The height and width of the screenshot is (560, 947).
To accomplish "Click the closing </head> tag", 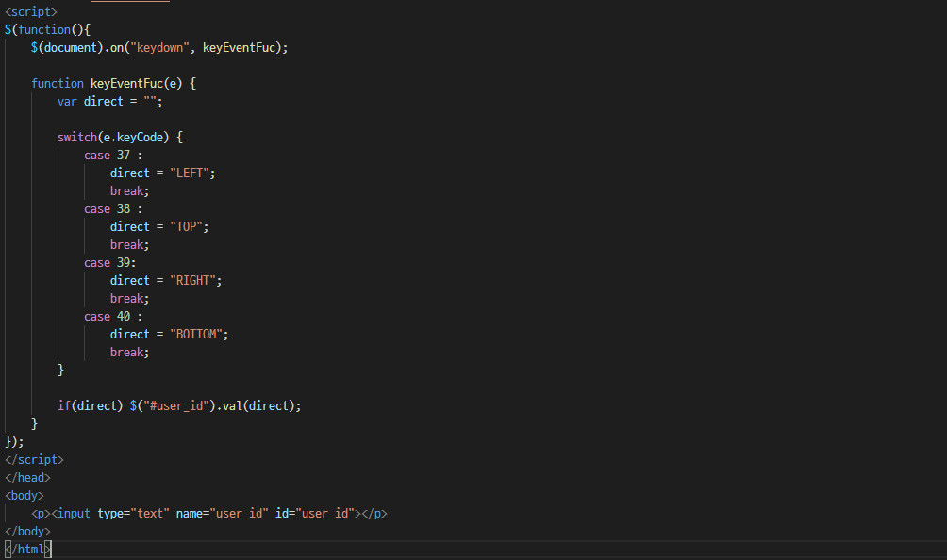I will pyautogui.click(x=27, y=478).
